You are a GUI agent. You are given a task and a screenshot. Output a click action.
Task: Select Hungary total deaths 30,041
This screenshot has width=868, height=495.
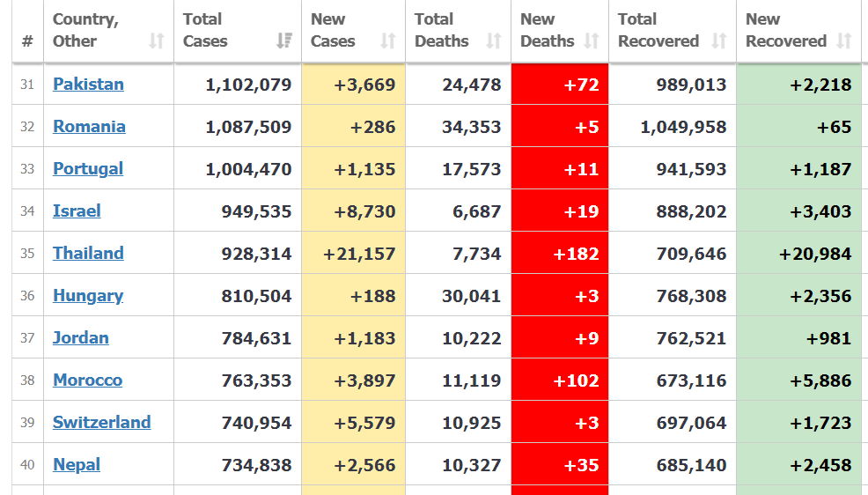pos(472,296)
